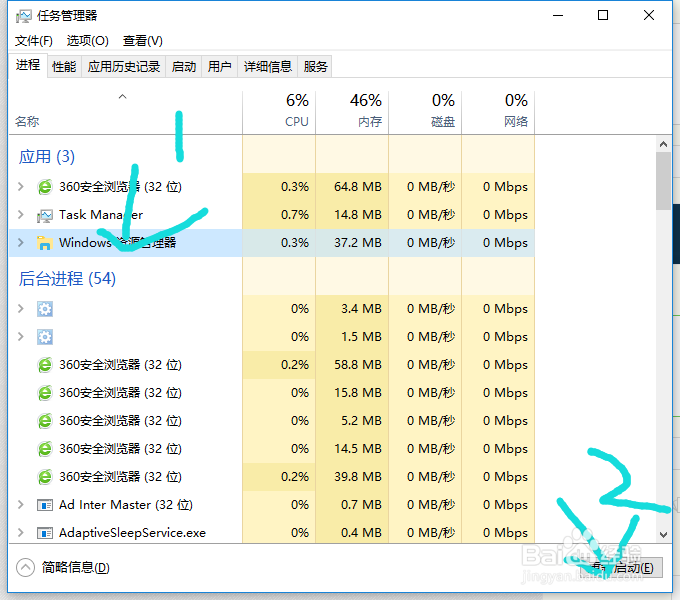
Task: Select the Ad Inter Master (32 位) name
Action: click(126, 505)
